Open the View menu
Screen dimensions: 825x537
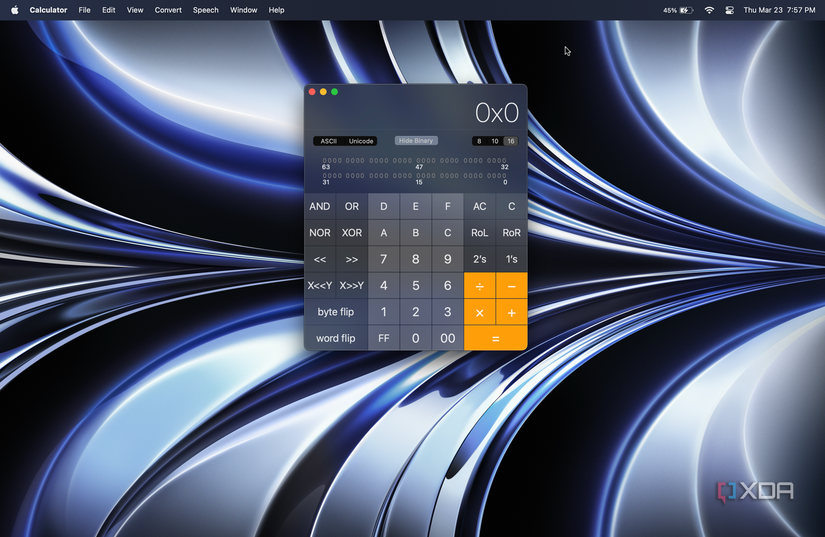click(x=135, y=10)
